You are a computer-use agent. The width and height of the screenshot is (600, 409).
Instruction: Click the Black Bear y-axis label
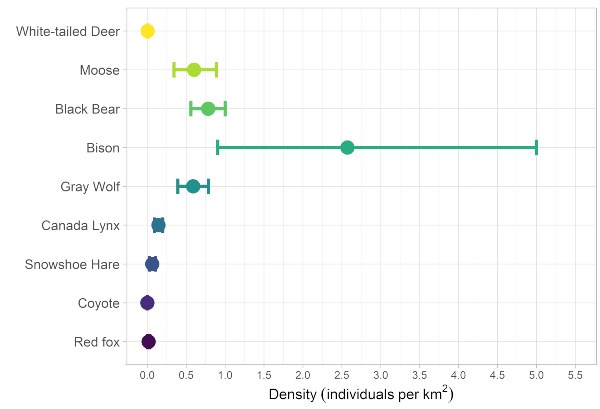(x=88, y=109)
